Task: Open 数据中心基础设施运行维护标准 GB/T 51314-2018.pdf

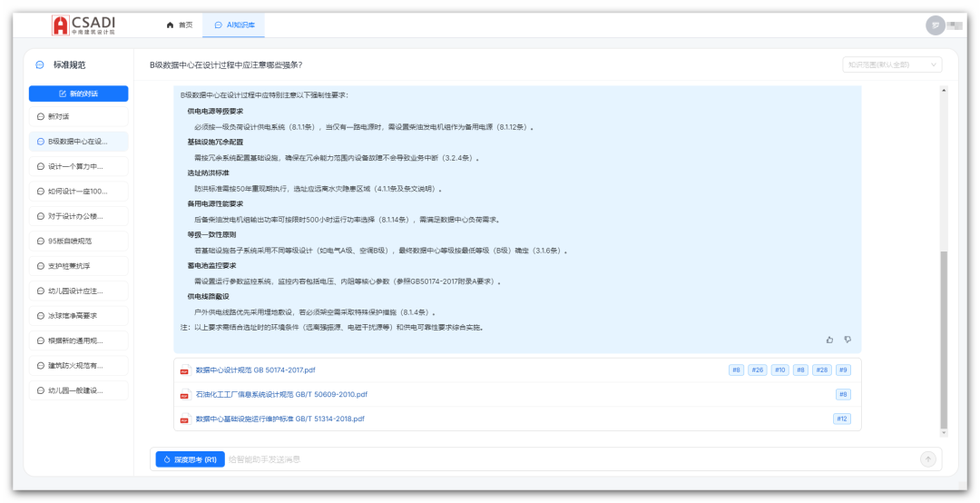Action: [280, 419]
